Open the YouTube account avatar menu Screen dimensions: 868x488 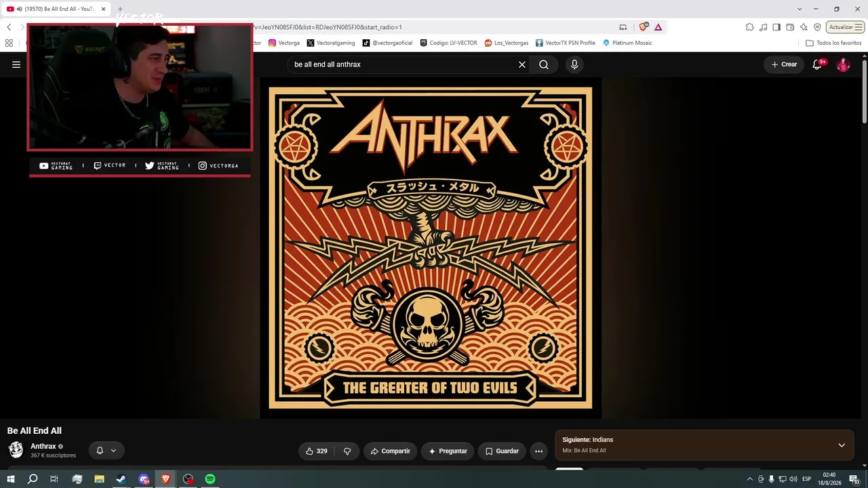[x=843, y=64]
